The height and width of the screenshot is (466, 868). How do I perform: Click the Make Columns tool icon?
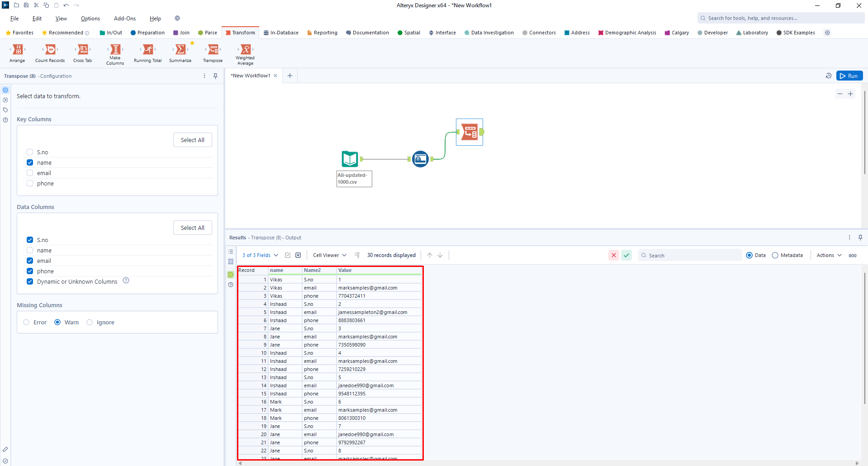(115, 49)
